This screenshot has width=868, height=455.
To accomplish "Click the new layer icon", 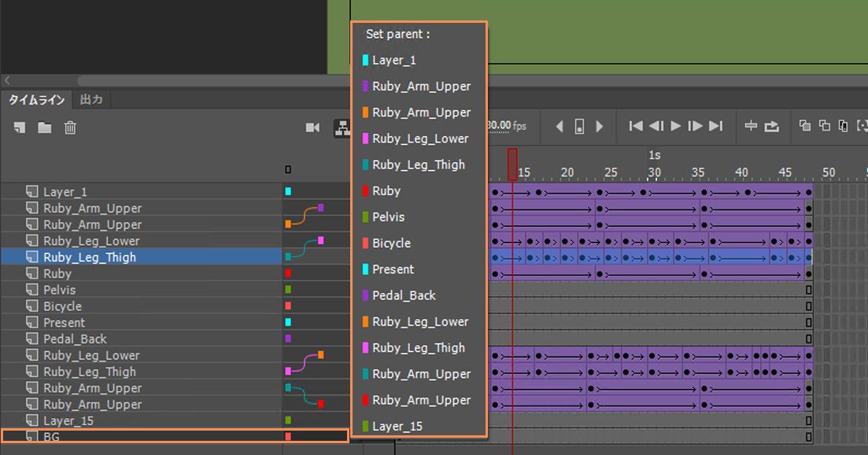I will 20,128.
